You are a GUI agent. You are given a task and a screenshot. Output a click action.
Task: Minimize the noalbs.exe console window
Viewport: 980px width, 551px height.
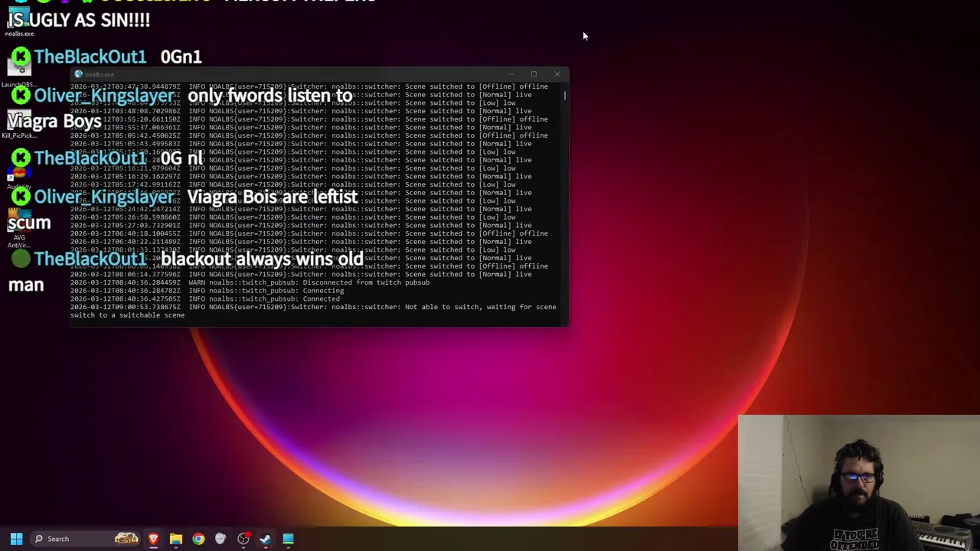511,74
